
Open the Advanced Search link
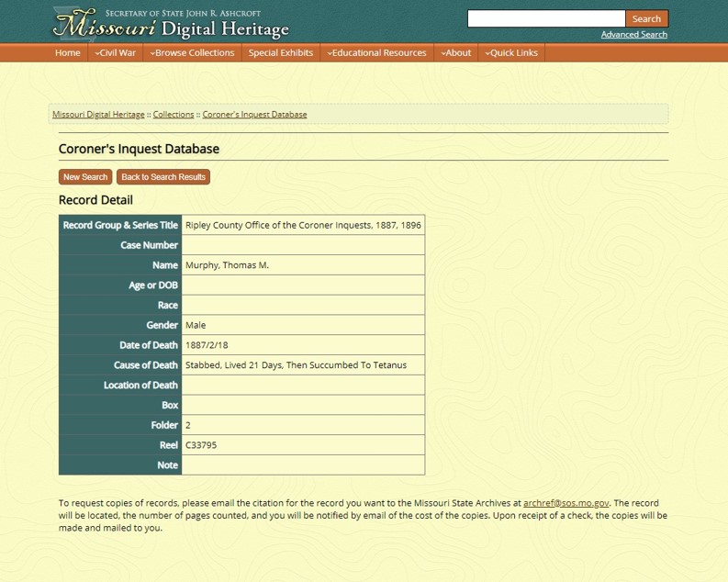click(633, 34)
